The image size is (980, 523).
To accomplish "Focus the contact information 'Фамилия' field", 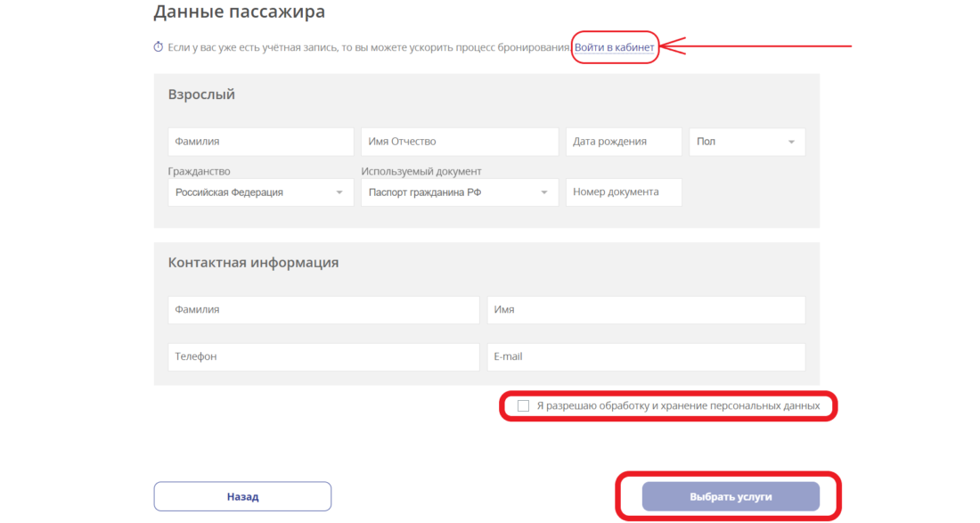I will coord(323,310).
